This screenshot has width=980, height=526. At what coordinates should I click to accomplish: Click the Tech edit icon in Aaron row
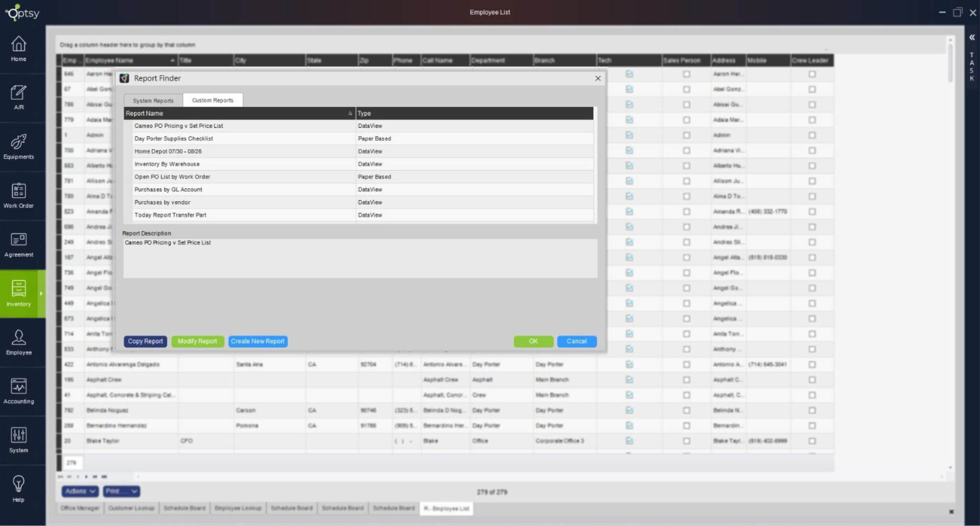629,74
